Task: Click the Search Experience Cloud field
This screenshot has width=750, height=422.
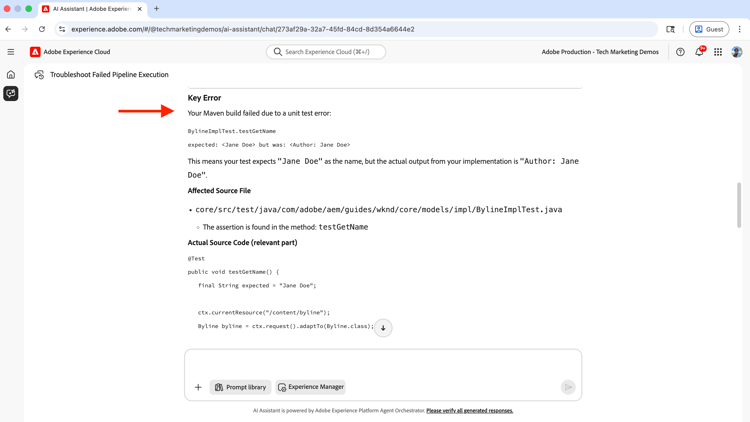Action: 326,52
